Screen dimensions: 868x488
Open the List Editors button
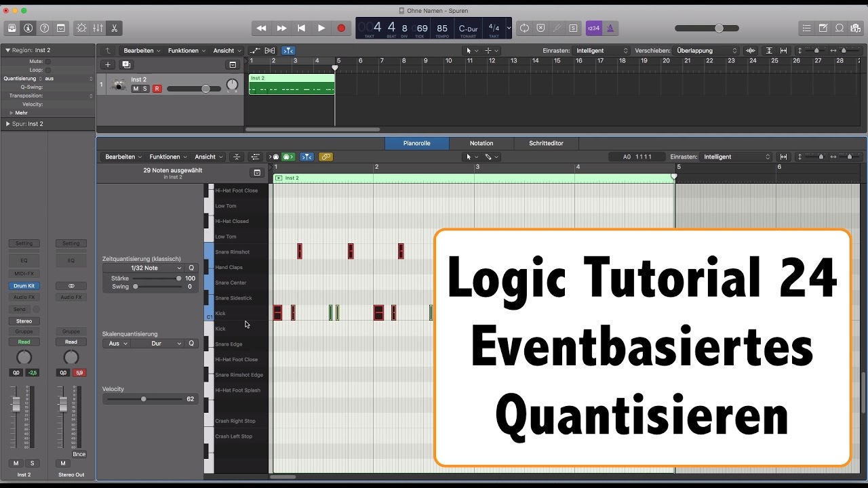click(806, 28)
